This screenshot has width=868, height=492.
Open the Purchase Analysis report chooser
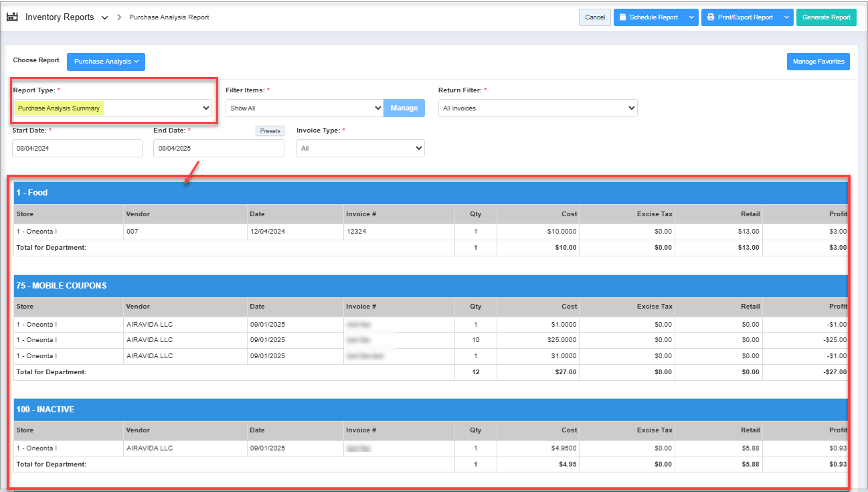106,62
